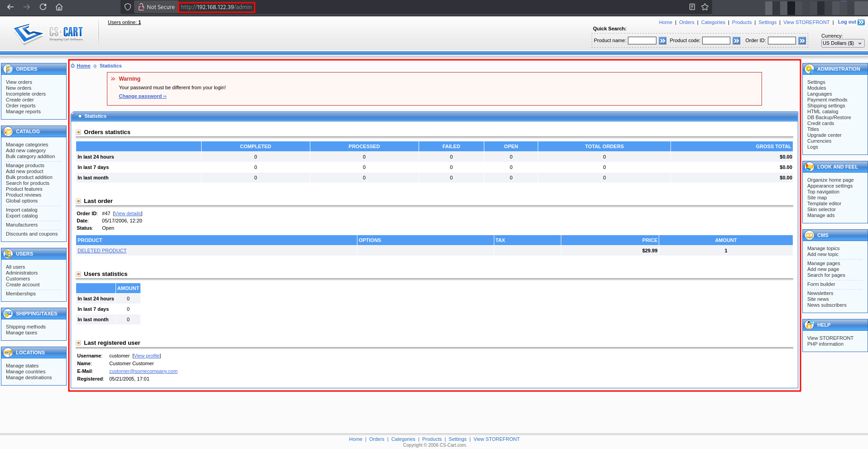Open the Currency dropdown

[x=843, y=43]
